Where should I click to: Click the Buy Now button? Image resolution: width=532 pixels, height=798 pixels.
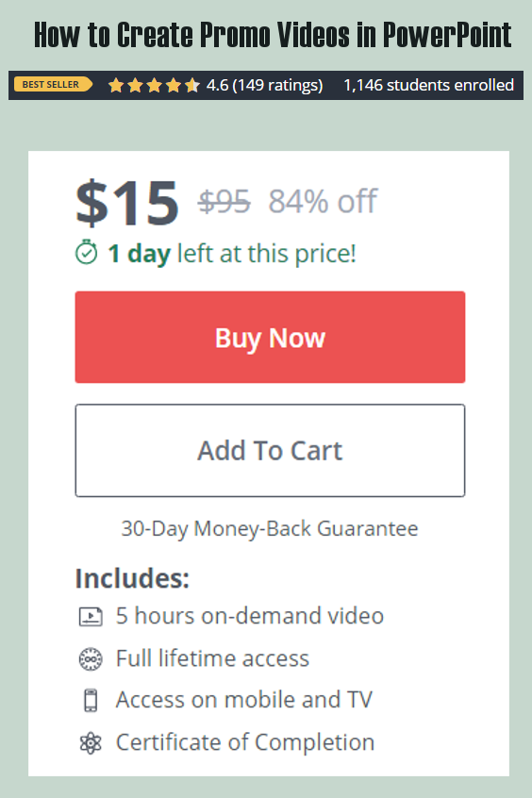270,337
